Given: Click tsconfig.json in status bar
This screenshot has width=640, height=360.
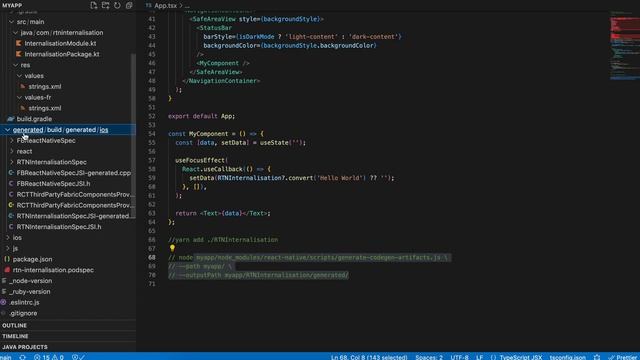Looking at the screenshot, I should click(567, 357).
